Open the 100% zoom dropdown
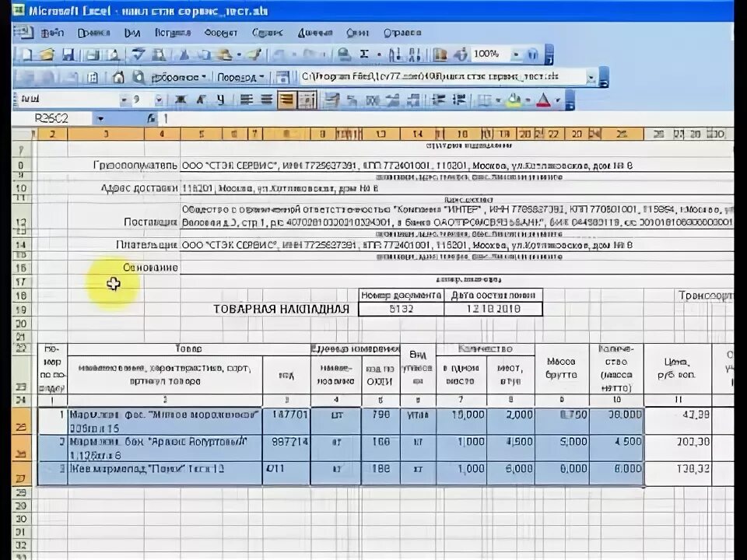 pyautogui.click(x=515, y=54)
